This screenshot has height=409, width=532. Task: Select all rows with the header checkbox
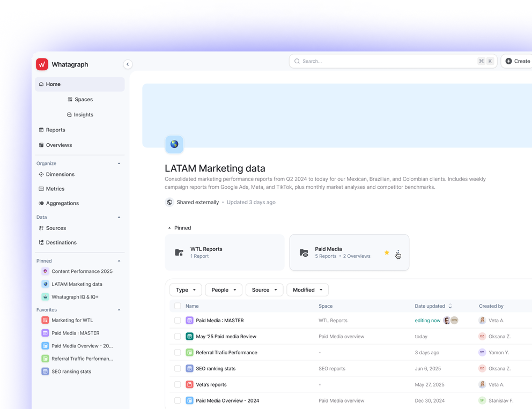178,306
